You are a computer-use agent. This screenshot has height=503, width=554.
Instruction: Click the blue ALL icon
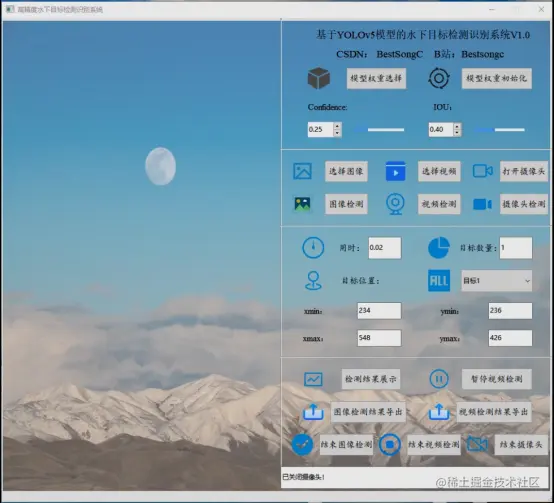point(439,281)
